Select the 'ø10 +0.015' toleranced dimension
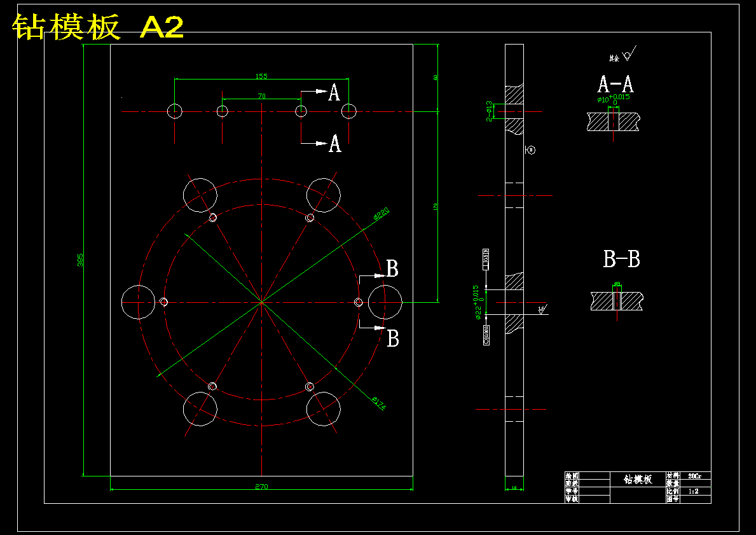Screen dimensions: 756x535 [614, 99]
